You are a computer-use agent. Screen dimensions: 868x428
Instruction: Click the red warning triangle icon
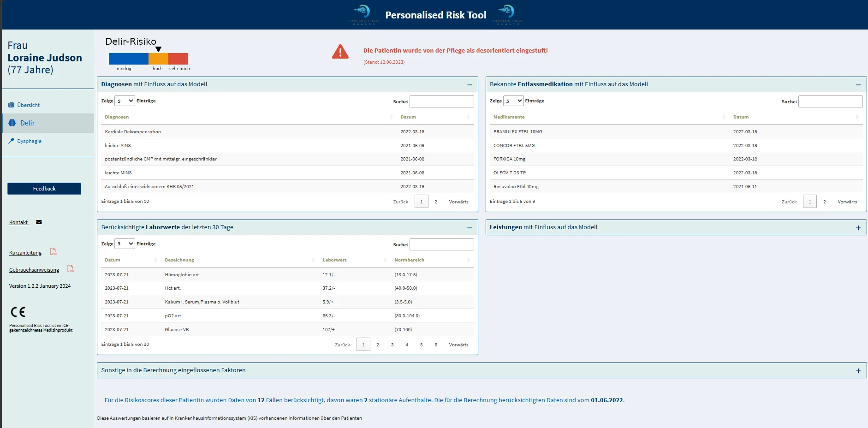coord(340,52)
